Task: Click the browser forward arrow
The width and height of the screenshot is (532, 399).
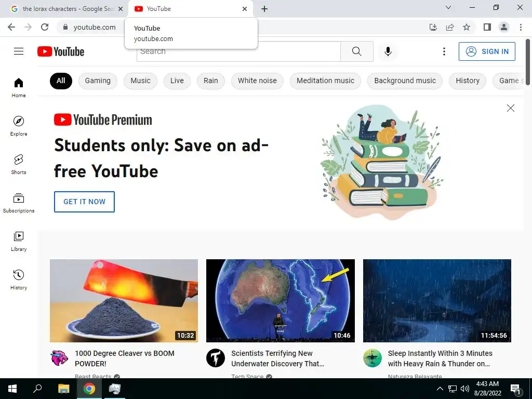Action: 28,27
